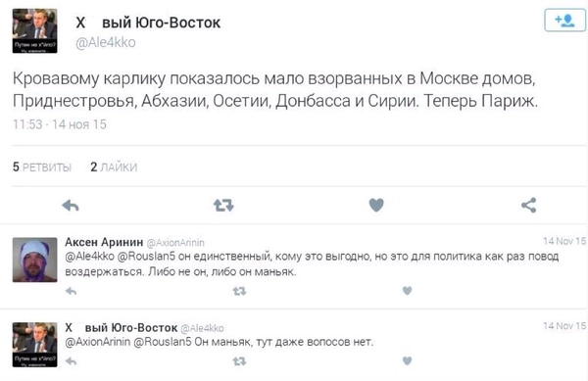Retweet Аксен Аринин's comment
This screenshot has height=381, width=588.
[239, 291]
